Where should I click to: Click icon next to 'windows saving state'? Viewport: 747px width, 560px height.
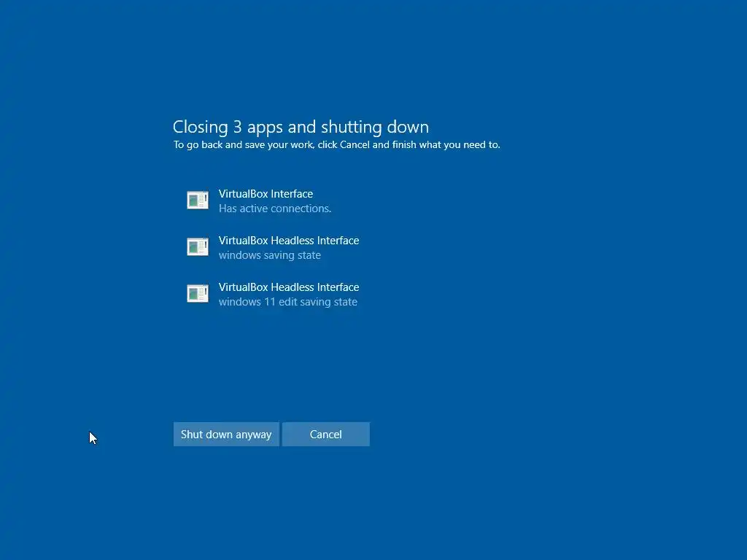tap(198, 247)
